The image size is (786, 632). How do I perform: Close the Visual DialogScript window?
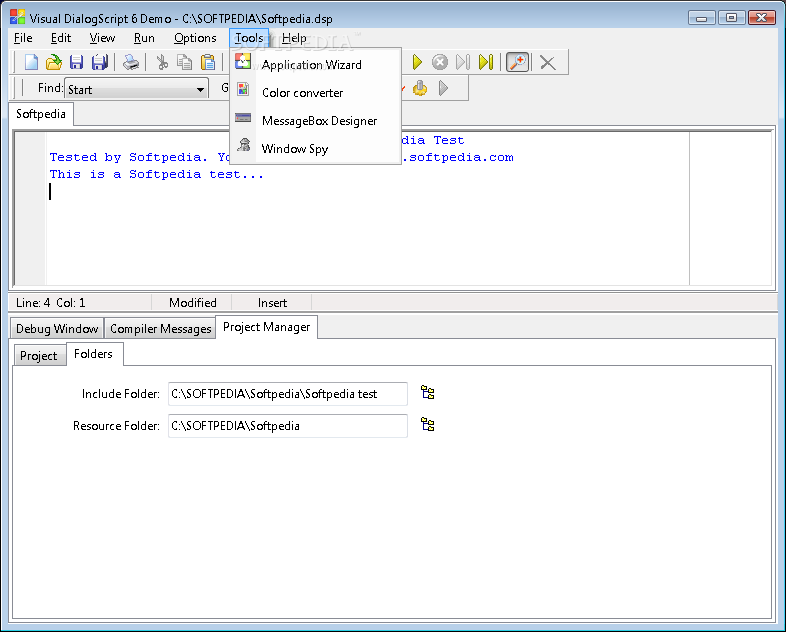point(761,18)
